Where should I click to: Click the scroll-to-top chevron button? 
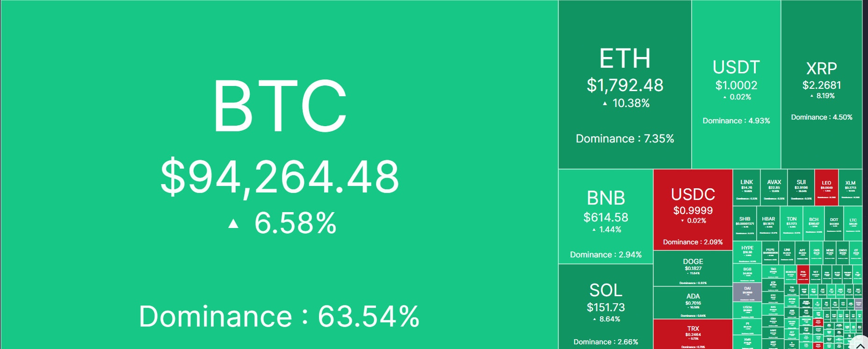(x=860, y=344)
